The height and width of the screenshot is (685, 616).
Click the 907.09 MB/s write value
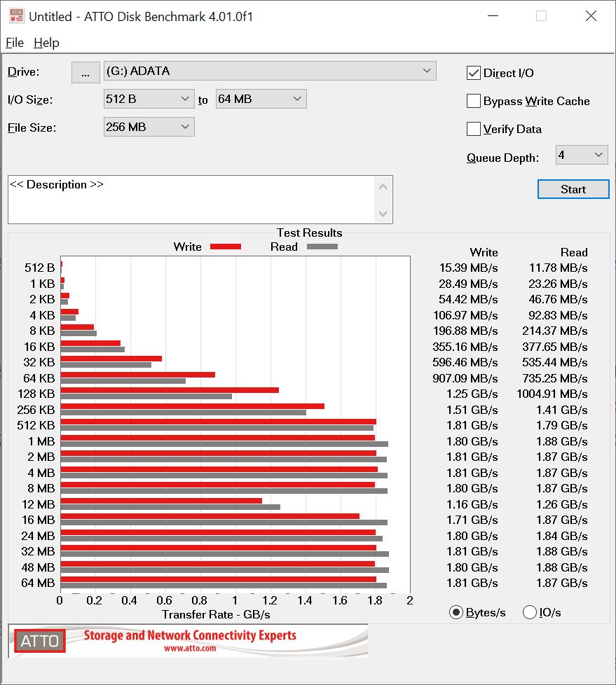pyautogui.click(x=465, y=378)
